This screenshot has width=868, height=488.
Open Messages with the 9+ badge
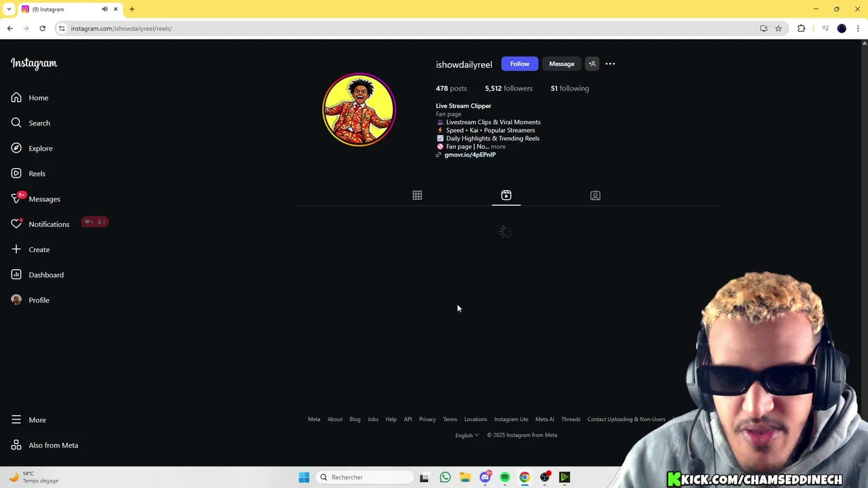click(36, 199)
